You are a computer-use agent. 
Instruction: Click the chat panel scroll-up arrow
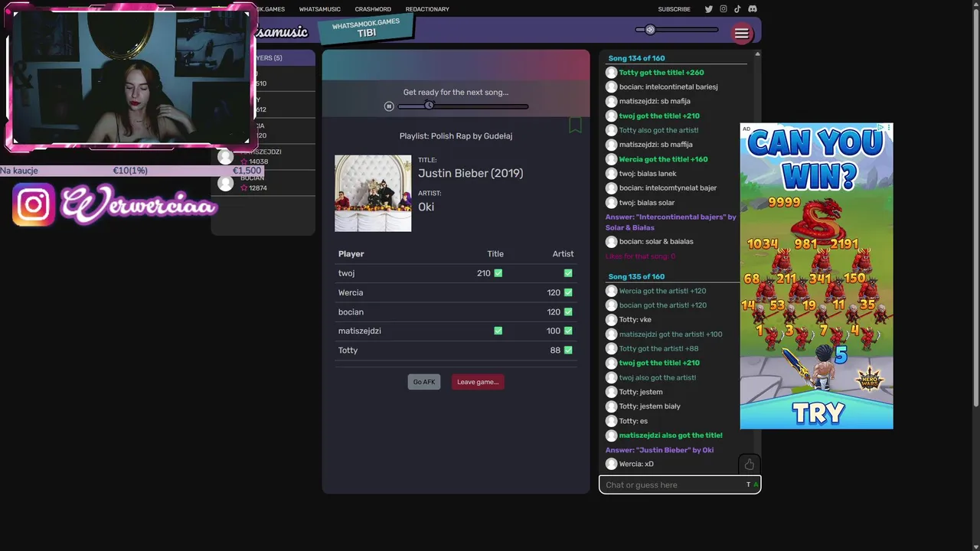coord(757,54)
